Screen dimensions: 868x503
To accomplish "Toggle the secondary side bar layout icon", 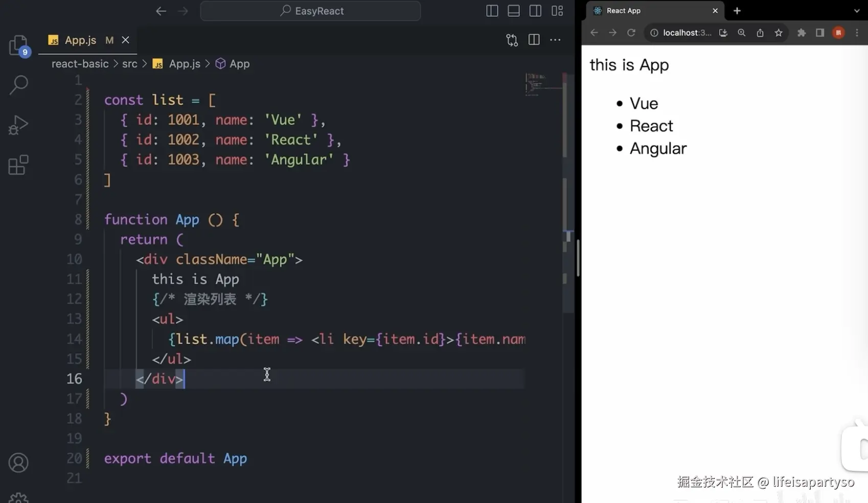I will click(x=535, y=11).
